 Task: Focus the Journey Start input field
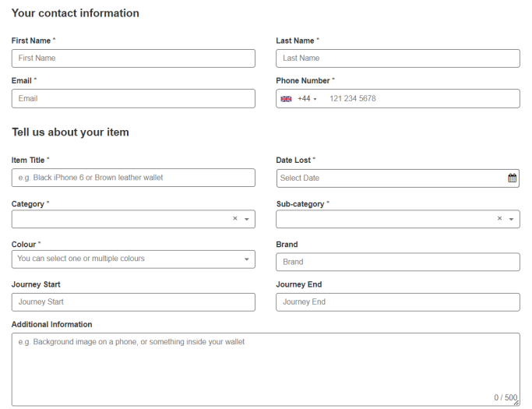coord(133,302)
